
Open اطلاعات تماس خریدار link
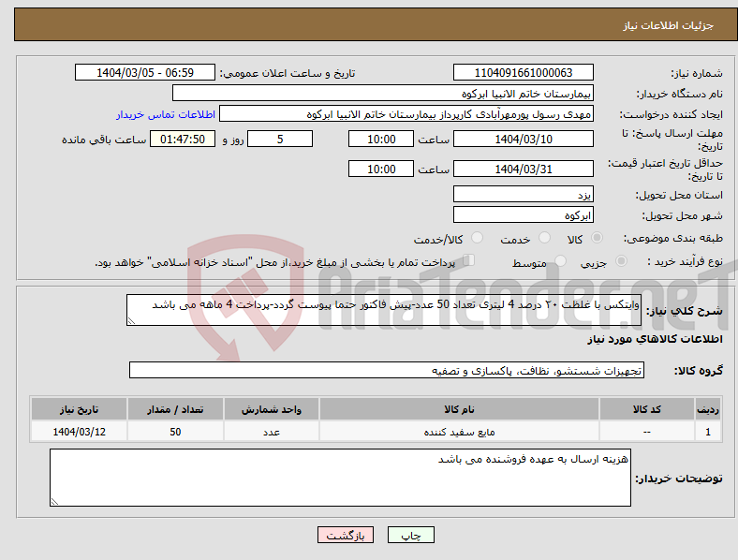pos(166,114)
